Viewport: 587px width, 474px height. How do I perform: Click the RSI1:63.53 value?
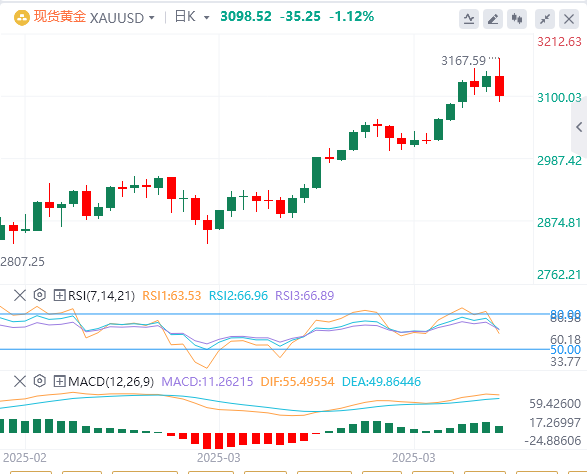coord(172,296)
